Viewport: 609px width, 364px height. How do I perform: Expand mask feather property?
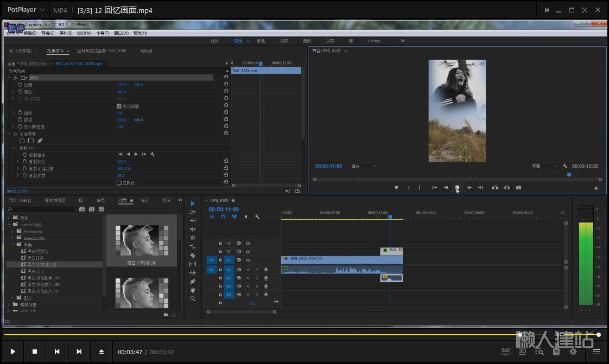(18, 162)
